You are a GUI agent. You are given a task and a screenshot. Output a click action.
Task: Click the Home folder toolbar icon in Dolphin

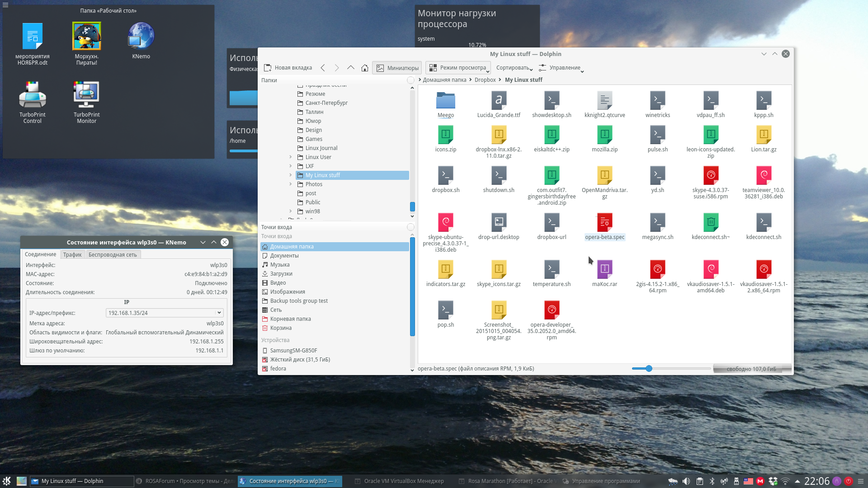[364, 68]
